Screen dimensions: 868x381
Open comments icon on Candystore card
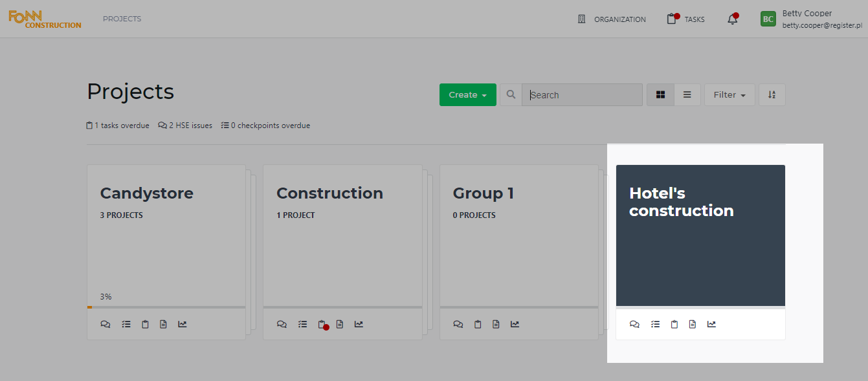click(106, 324)
